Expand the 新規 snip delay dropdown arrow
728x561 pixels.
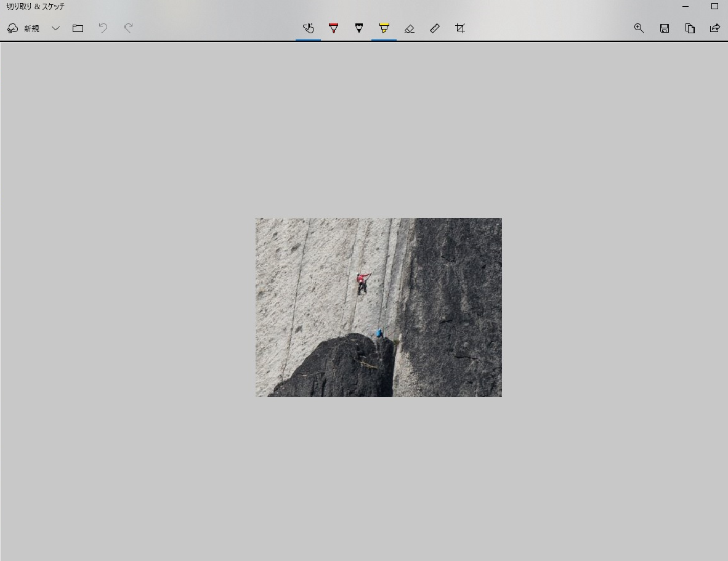pyautogui.click(x=55, y=28)
